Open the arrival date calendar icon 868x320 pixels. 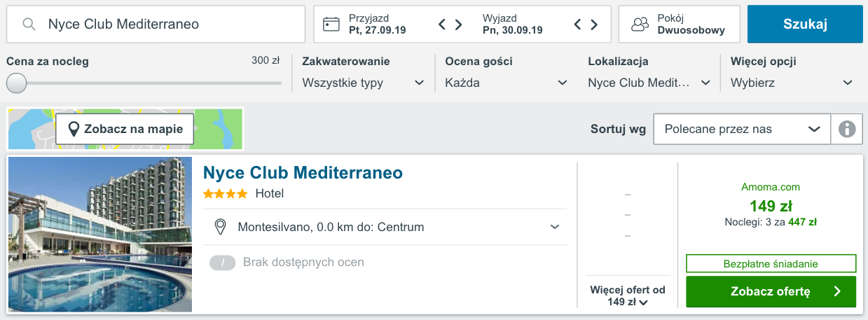click(x=331, y=25)
